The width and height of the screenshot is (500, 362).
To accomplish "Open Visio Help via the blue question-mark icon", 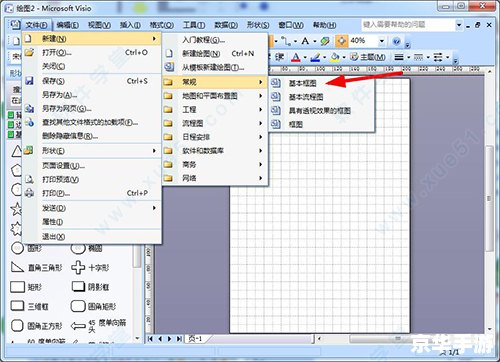I will pyautogui.click(x=396, y=41).
